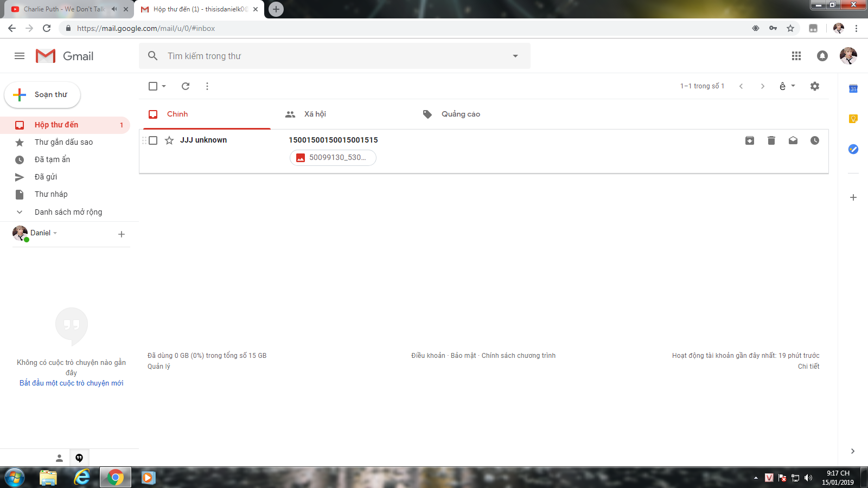Open the Chrome three-dot menu

tap(857, 28)
